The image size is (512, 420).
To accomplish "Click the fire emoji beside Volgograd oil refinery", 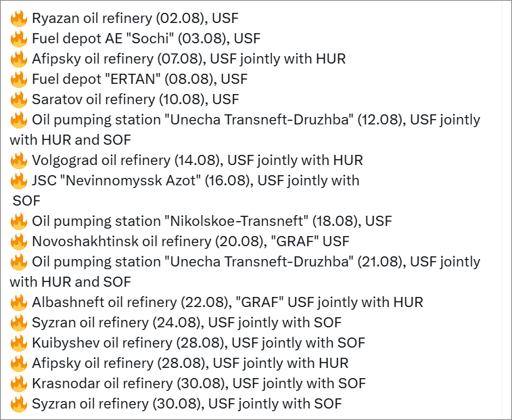I will [19, 160].
